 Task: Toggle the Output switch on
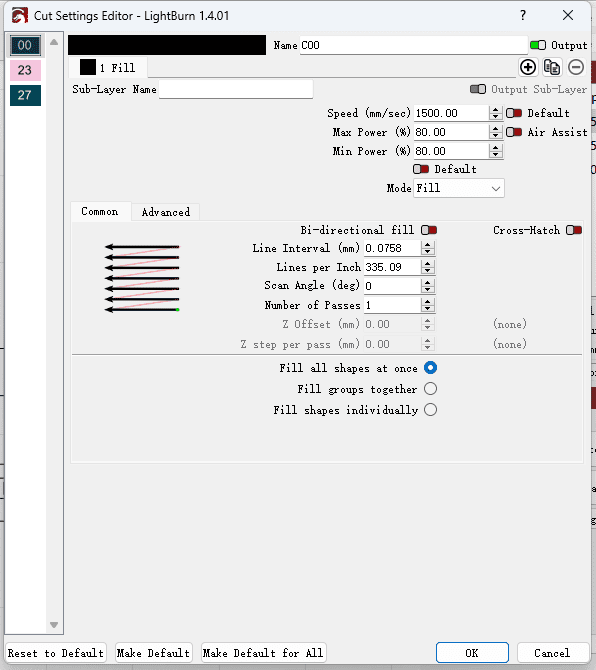point(538,45)
